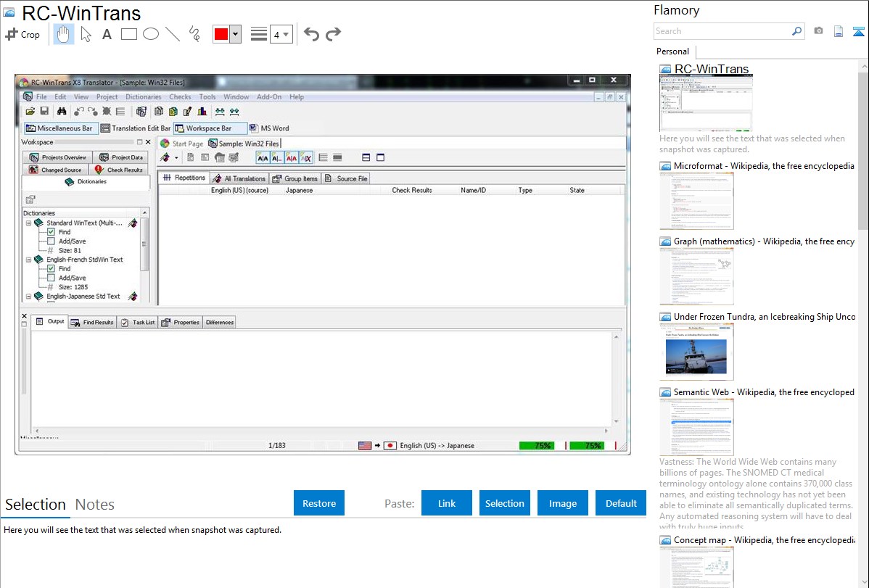Click the pencil-on-page edit icon in main toolbar

(x=188, y=112)
